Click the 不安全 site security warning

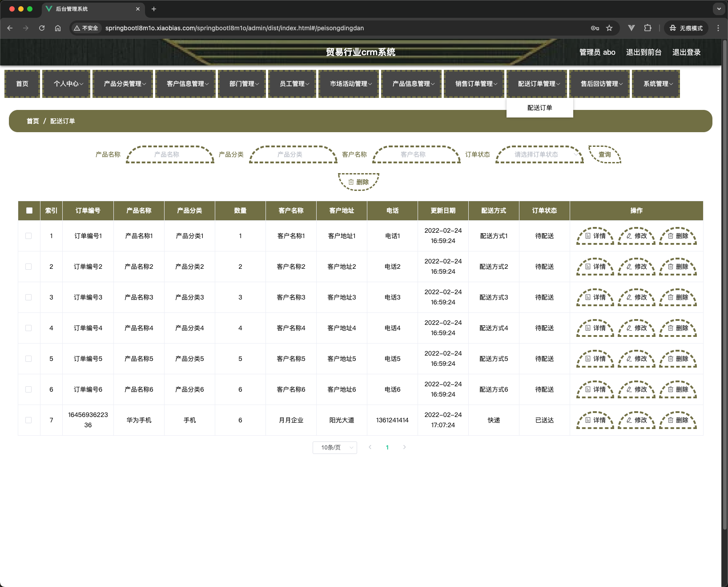[x=86, y=28]
